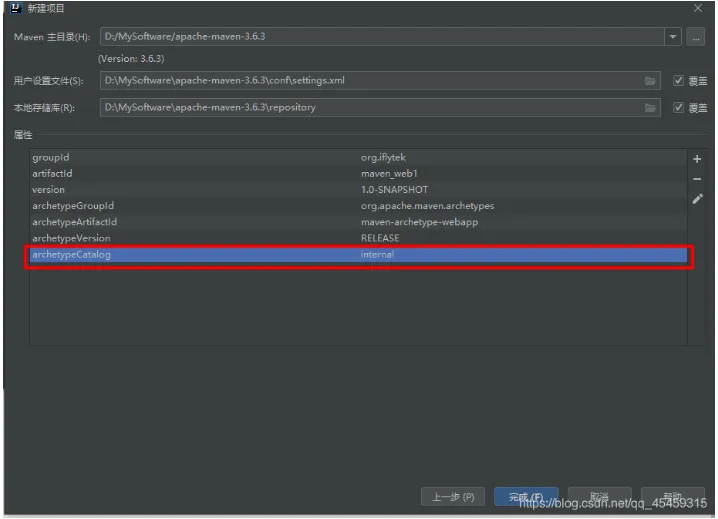Open folder browser for local repository
Image resolution: width=718 pixels, height=519 pixels.
tap(650, 108)
